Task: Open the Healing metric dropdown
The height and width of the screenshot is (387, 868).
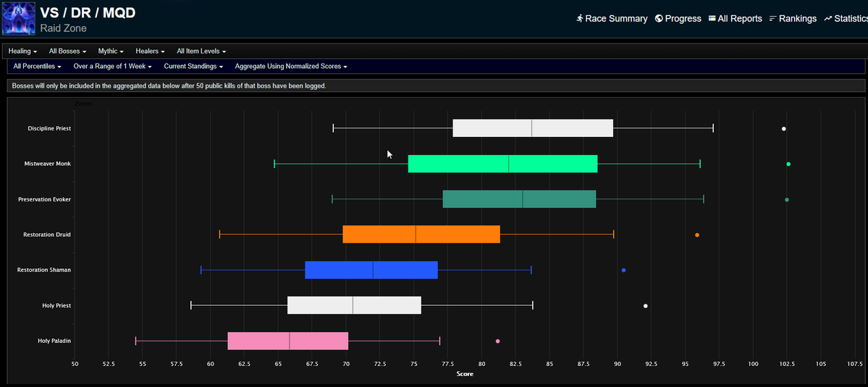Action: point(22,51)
